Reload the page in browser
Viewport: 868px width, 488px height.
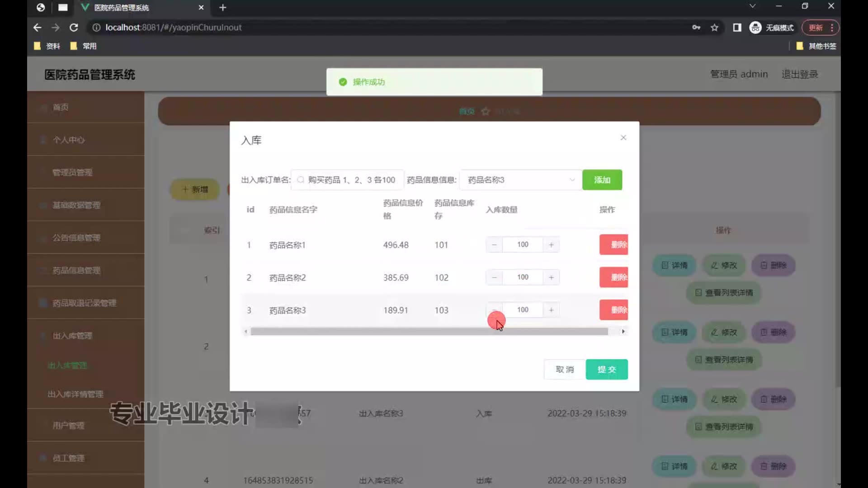74,28
